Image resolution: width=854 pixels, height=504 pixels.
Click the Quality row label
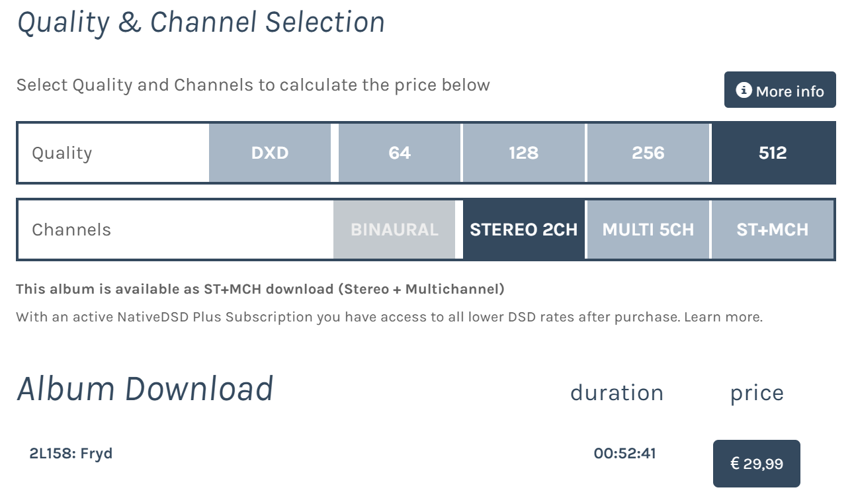(62, 153)
